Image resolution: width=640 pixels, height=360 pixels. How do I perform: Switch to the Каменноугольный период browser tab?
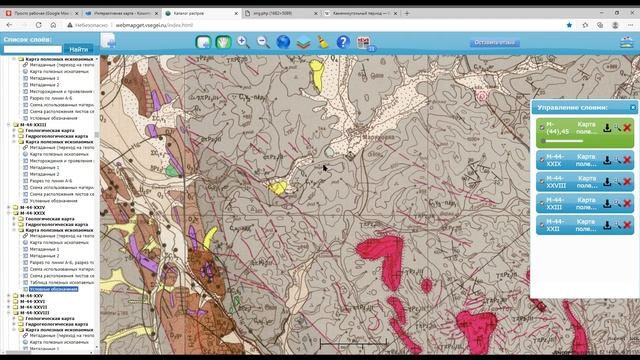click(361, 13)
